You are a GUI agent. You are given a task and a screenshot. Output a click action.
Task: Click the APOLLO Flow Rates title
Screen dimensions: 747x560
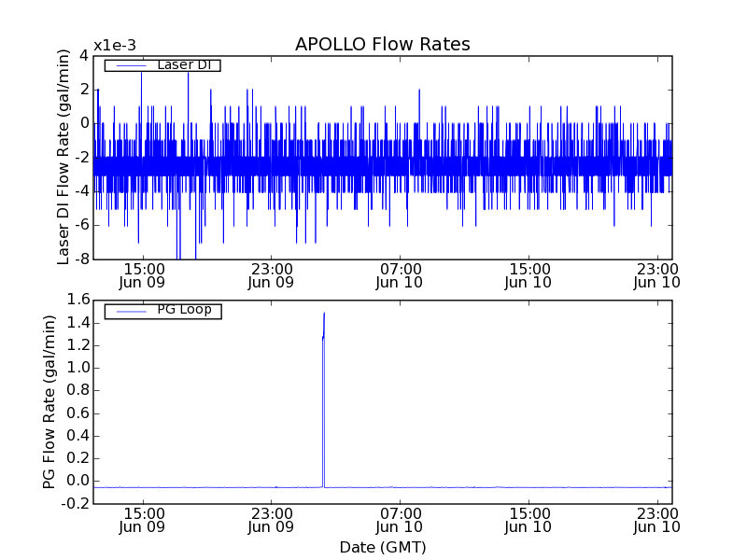pos(383,44)
